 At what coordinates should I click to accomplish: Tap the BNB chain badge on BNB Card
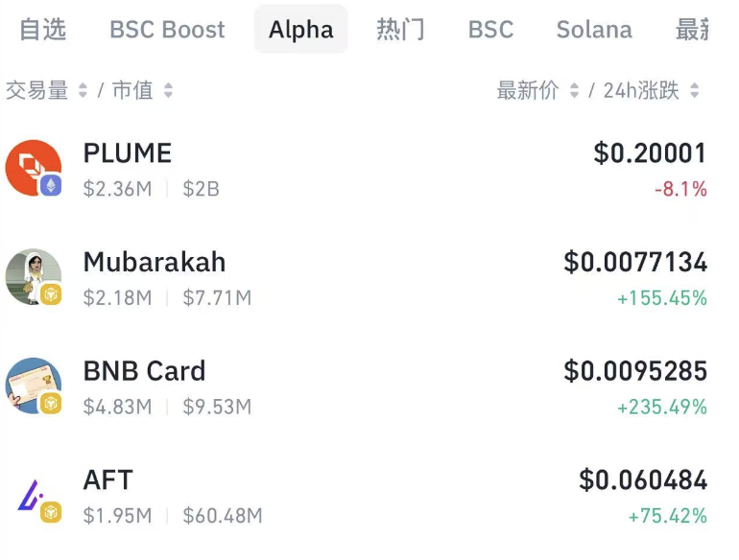click(x=51, y=404)
